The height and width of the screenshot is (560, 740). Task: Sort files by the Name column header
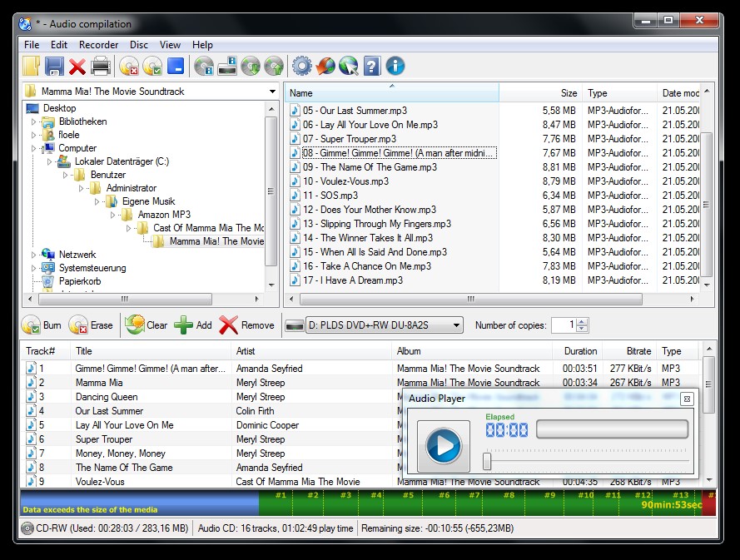tap(392, 93)
